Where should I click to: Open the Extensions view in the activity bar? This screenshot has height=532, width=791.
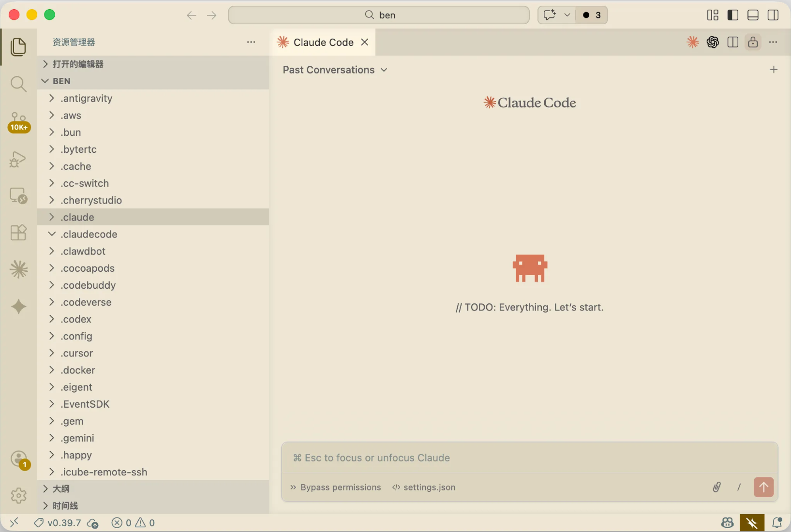[18, 233]
